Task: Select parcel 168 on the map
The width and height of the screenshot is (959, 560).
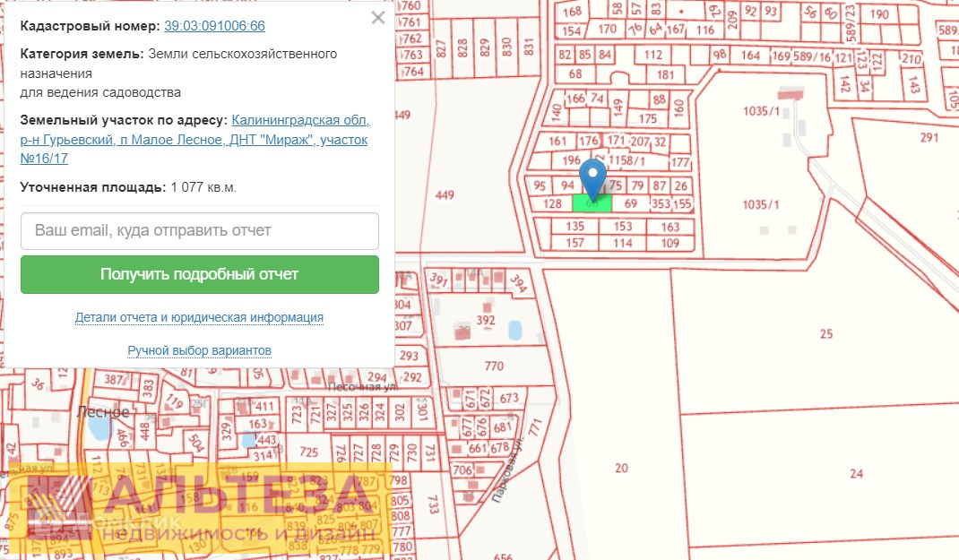Action: click(572, 12)
